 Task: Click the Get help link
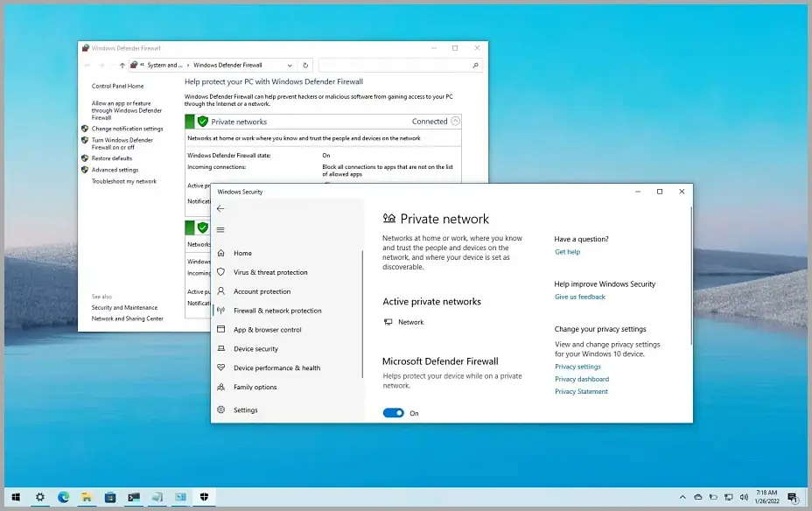568,252
